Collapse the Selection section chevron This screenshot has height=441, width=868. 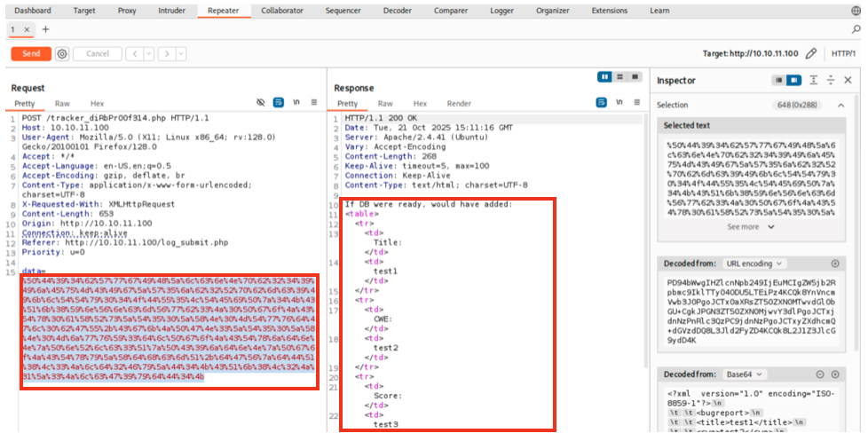pos(840,105)
